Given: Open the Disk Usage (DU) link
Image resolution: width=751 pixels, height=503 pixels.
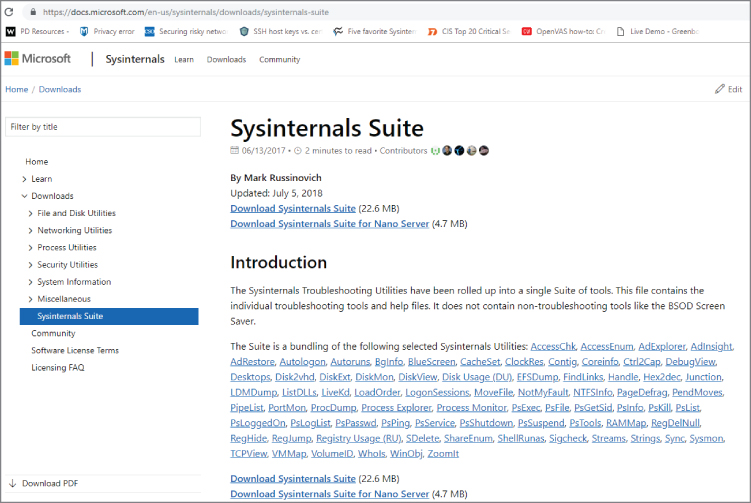Looking at the screenshot, I should click(477, 377).
